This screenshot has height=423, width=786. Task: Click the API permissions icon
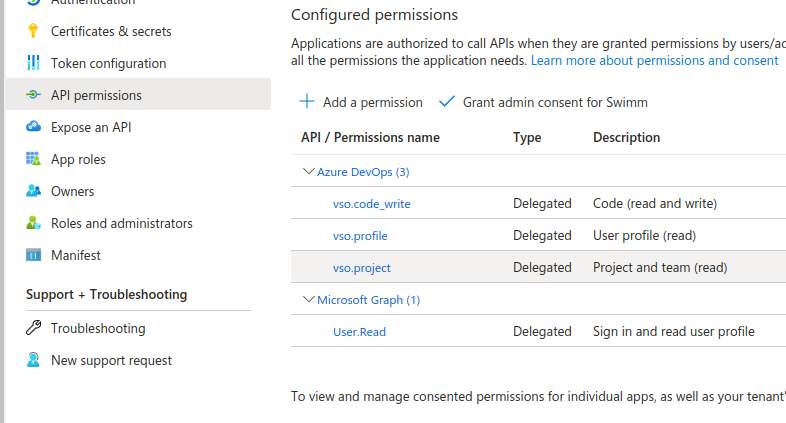tap(33, 95)
